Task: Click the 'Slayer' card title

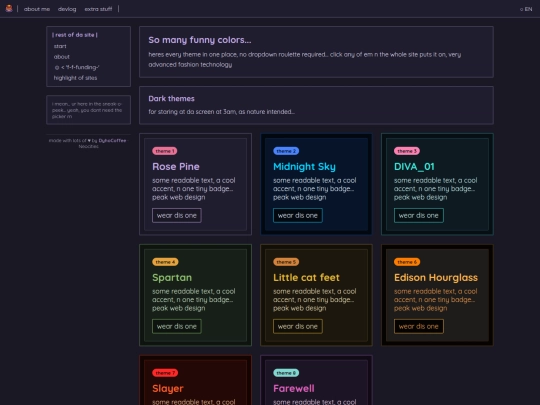Action: click(168, 388)
